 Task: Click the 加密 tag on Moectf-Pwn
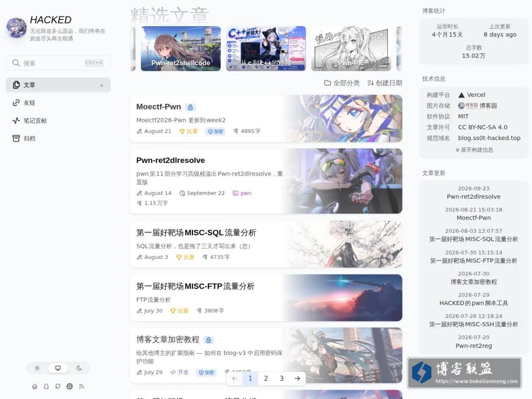(x=215, y=131)
